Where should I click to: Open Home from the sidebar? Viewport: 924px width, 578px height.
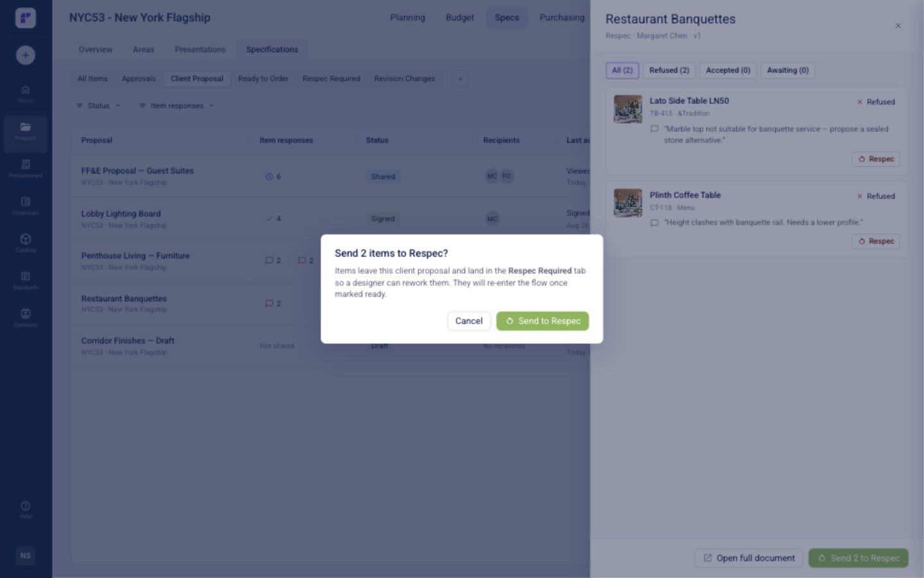coord(26,94)
